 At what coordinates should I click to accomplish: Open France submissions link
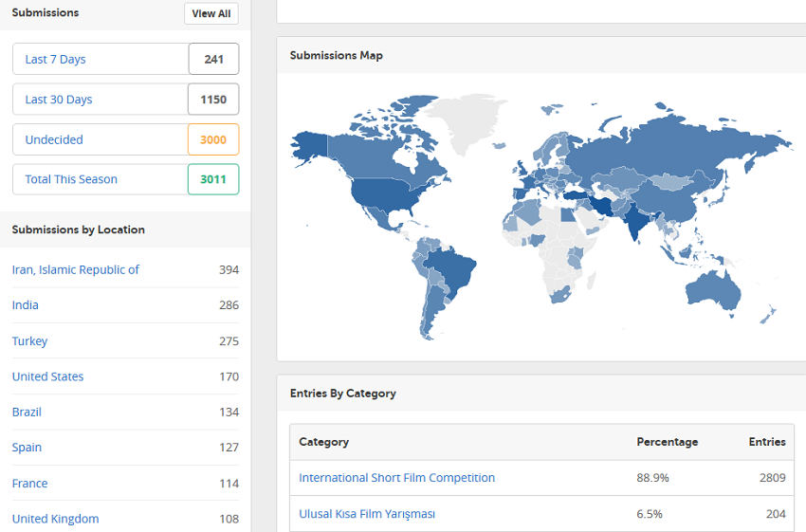point(29,483)
